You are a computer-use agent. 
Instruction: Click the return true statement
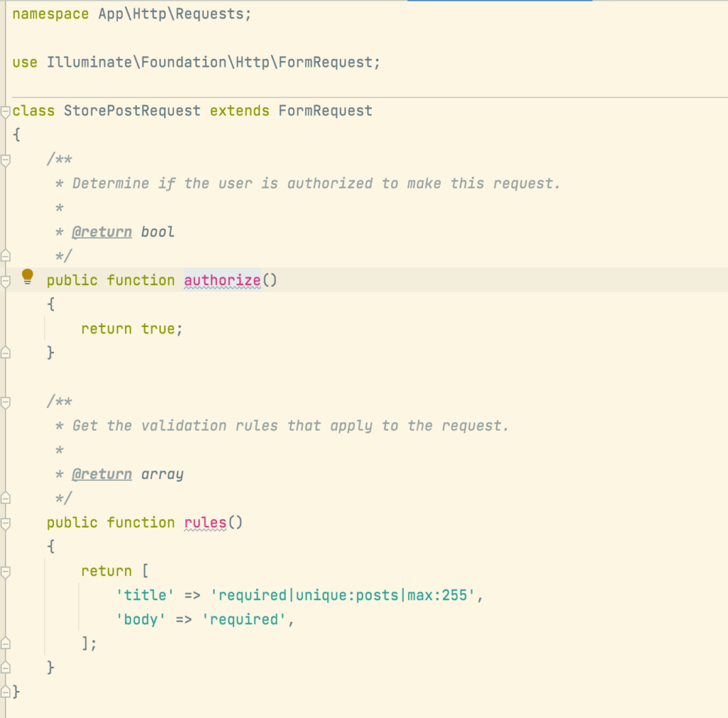click(132, 328)
